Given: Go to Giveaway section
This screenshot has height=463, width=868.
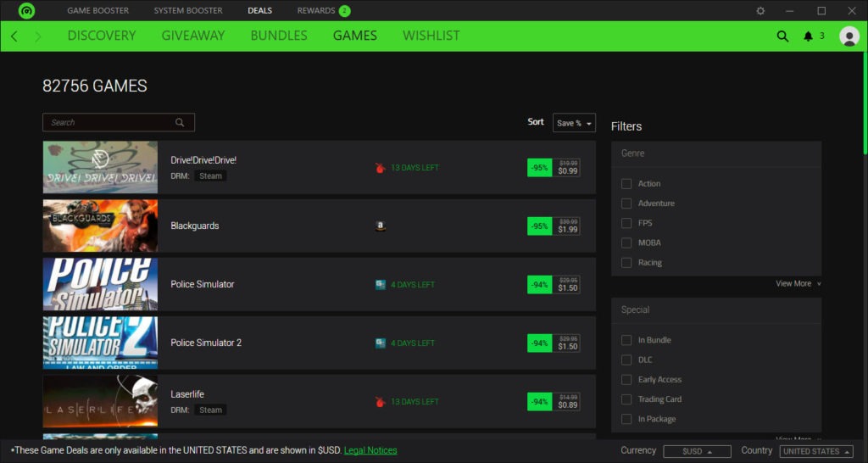Looking at the screenshot, I should coord(193,36).
